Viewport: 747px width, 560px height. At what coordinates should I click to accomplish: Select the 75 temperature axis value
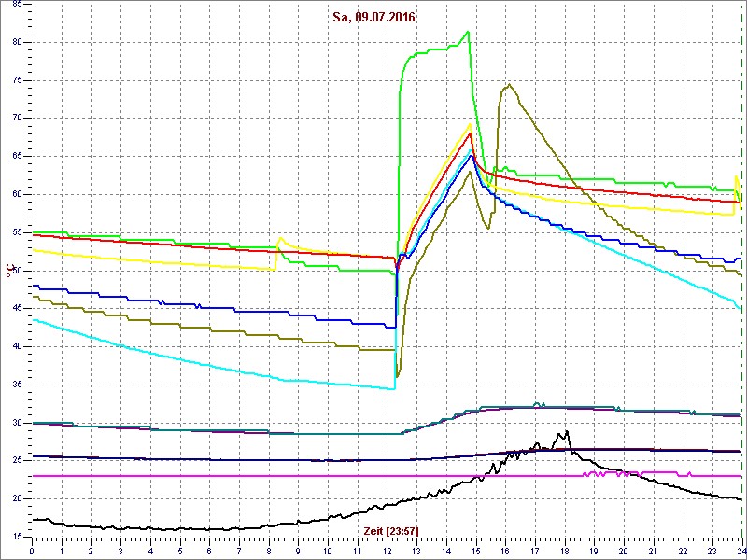click(16, 80)
